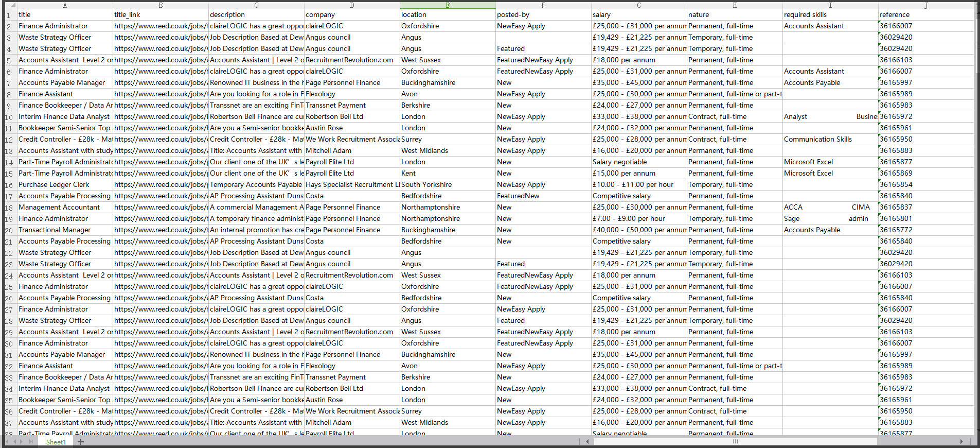Select column G header
The image size is (980, 448).
(639, 5)
